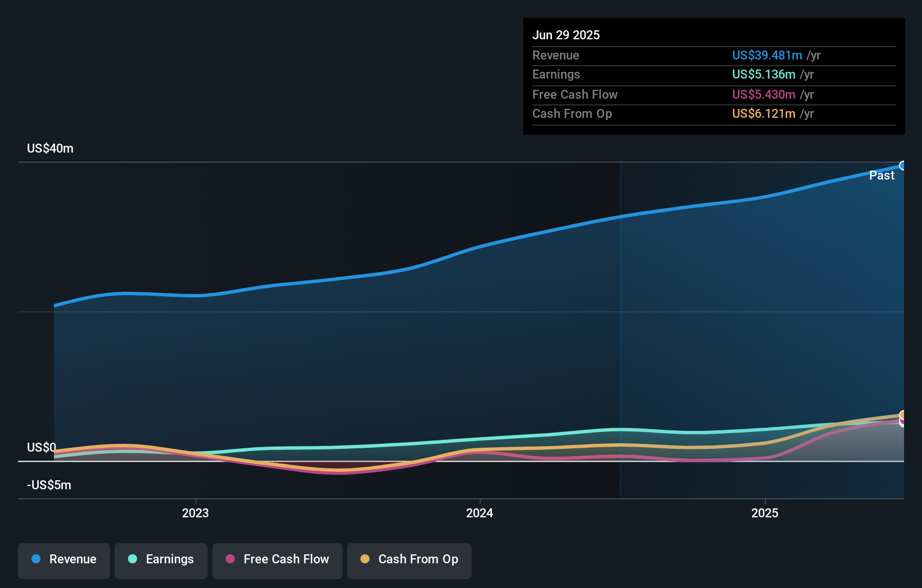Click the 2025 x-axis label

pos(765,513)
